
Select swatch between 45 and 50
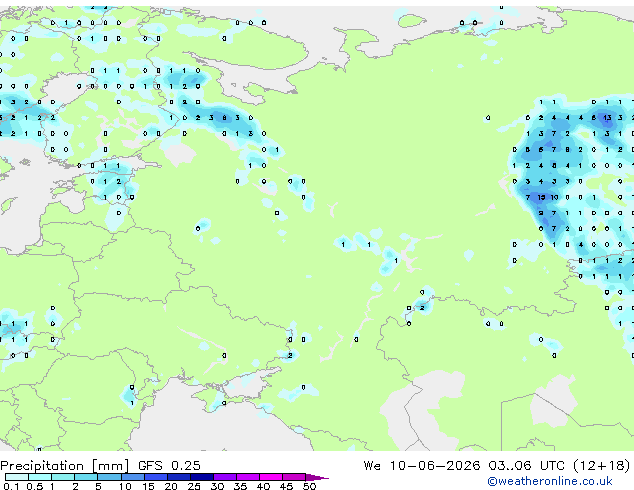(x=294, y=477)
